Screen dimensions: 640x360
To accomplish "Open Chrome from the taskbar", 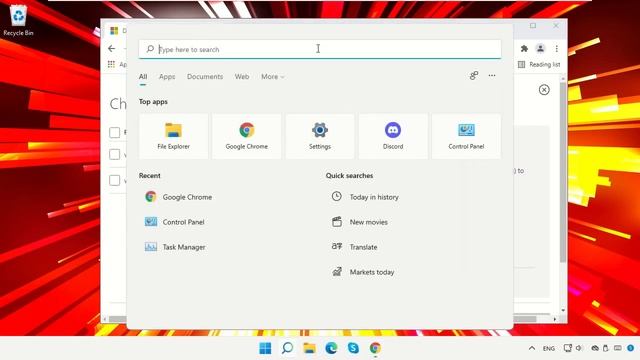I will tap(375, 348).
